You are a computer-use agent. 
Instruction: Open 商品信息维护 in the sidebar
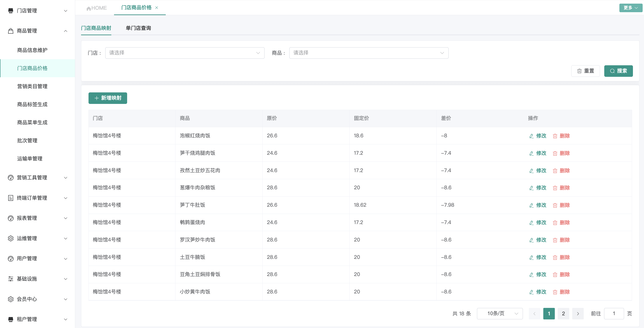click(32, 50)
